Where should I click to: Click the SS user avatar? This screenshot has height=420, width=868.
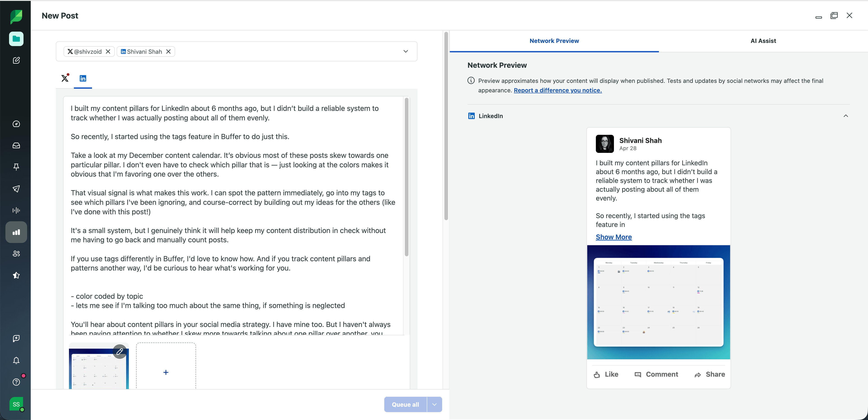pyautogui.click(x=16, y=404)
